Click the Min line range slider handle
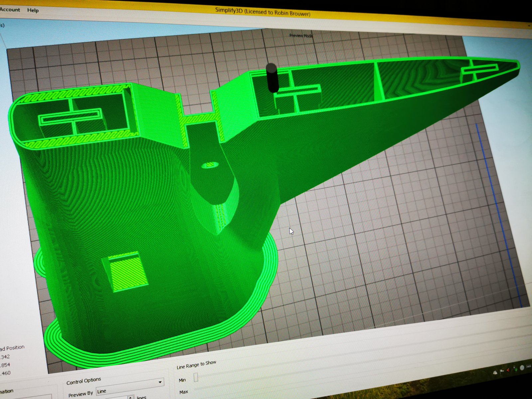Viewport: 532px width, 399px height. [x=196, y=377]
